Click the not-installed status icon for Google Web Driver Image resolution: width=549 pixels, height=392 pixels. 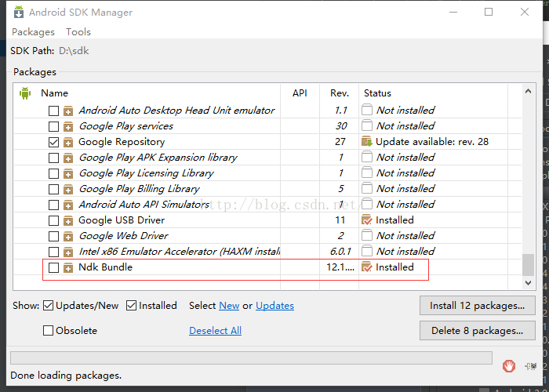coord(366,235)
